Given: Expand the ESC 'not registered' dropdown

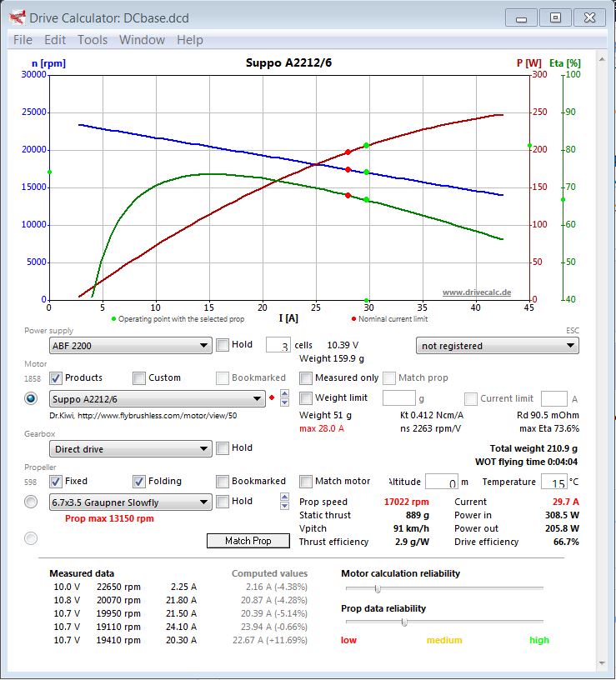Looking at the screenshot, I should (497, 346).
